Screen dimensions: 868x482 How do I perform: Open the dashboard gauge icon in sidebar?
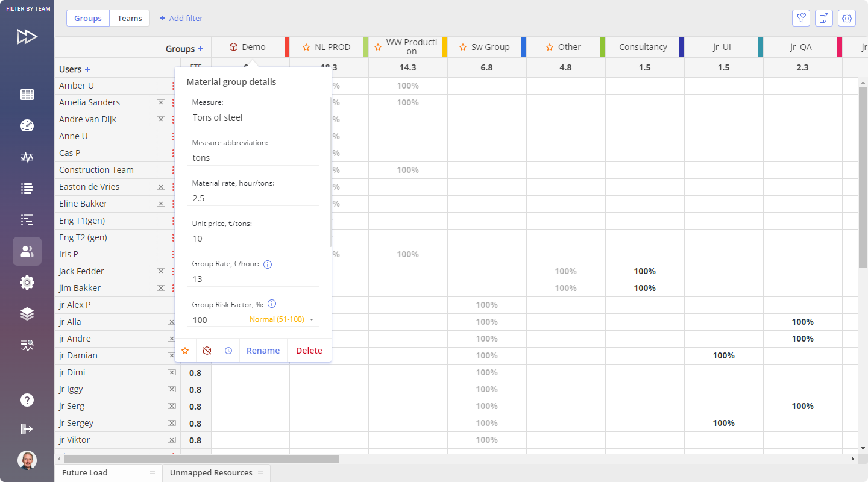pyautogui.click(x=27, y=125)
